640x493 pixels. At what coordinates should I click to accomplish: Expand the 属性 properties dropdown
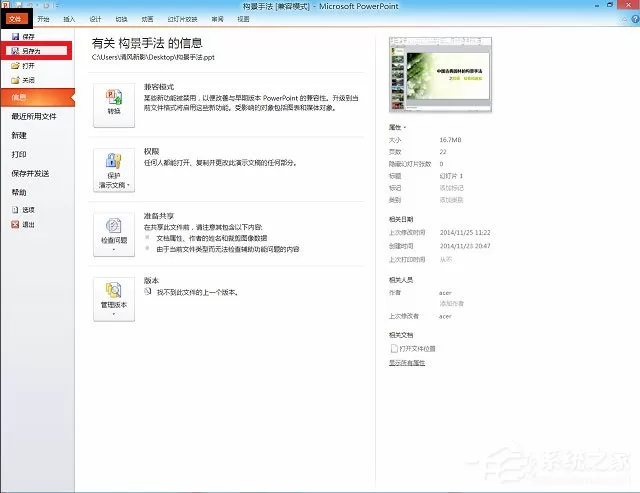point(397,127)
